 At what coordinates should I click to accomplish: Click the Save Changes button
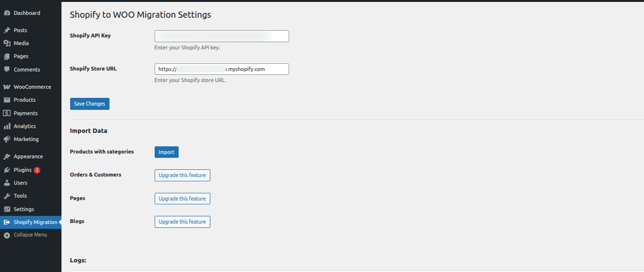[x=90, y=104]
